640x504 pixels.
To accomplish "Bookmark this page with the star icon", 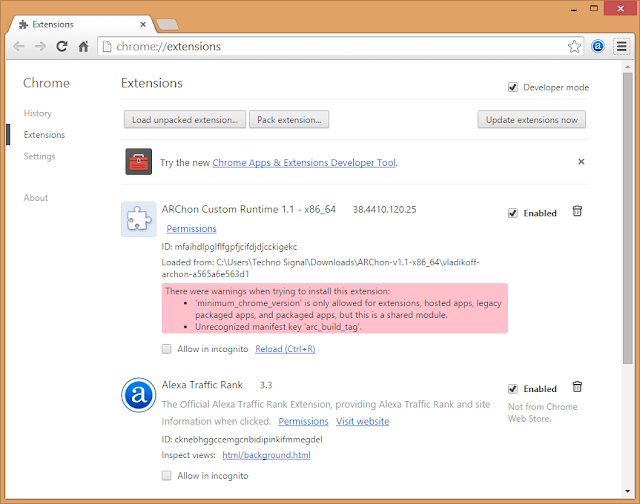I will point(574,47).
